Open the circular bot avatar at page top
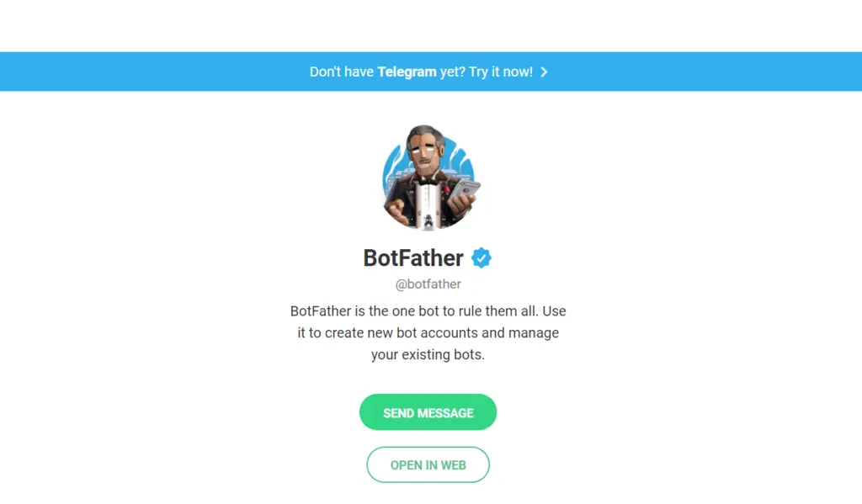 pyautogui.click(x=428, y=177)
